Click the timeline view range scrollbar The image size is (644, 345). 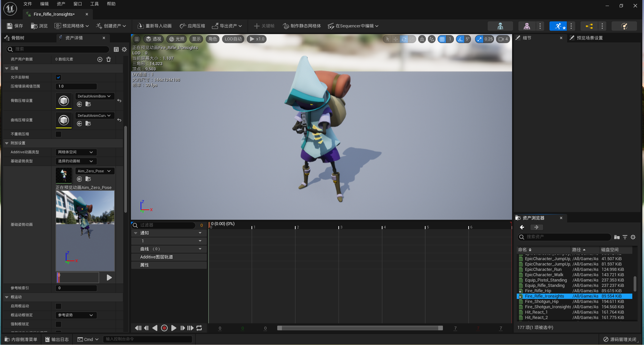coord(360,328)
